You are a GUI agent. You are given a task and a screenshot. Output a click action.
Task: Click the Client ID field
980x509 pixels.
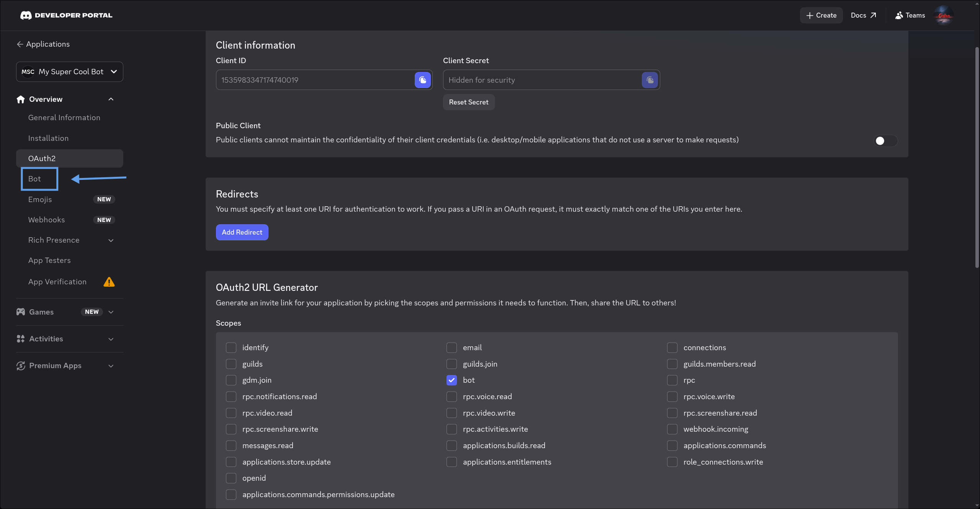(324, 80)
